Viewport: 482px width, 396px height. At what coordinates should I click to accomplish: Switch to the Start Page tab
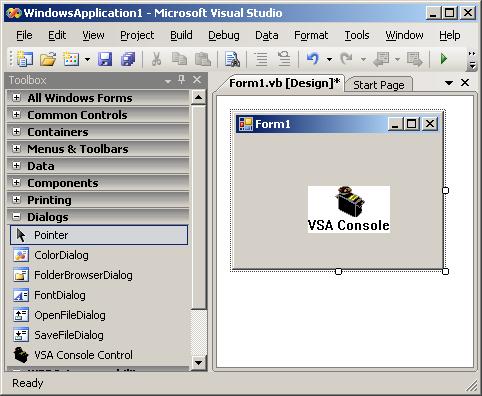tap(379, 85)
